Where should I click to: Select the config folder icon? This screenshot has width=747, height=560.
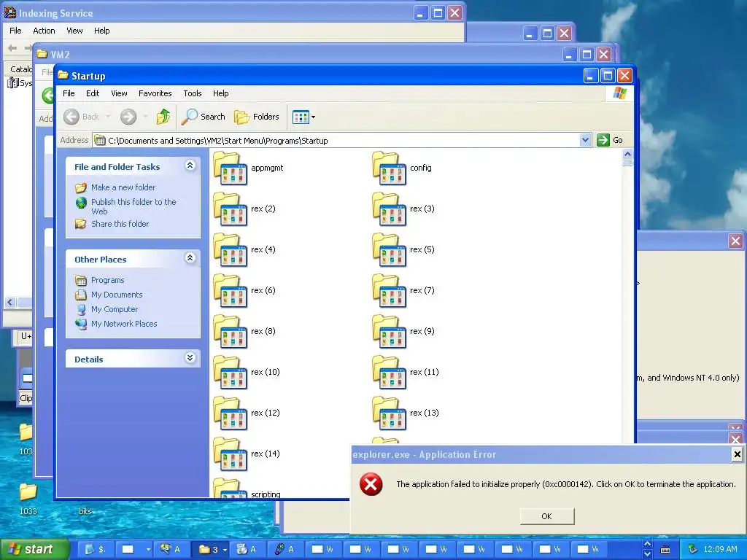(390, 168)
